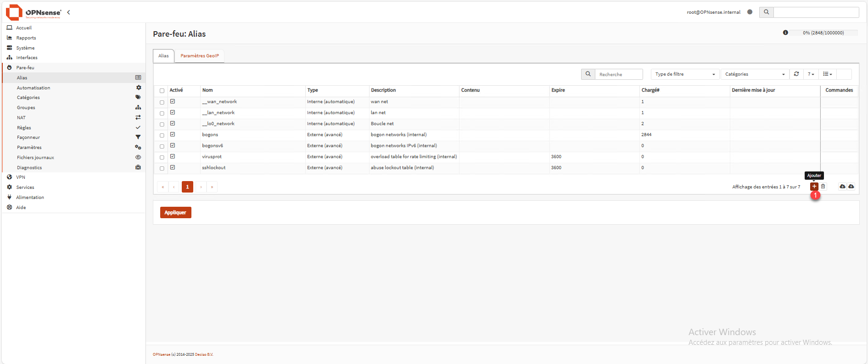The height and width of the screenshot is (364, 868).
Task: Open the Règles entry in Pare-feu menu
Action: (24, 128)
